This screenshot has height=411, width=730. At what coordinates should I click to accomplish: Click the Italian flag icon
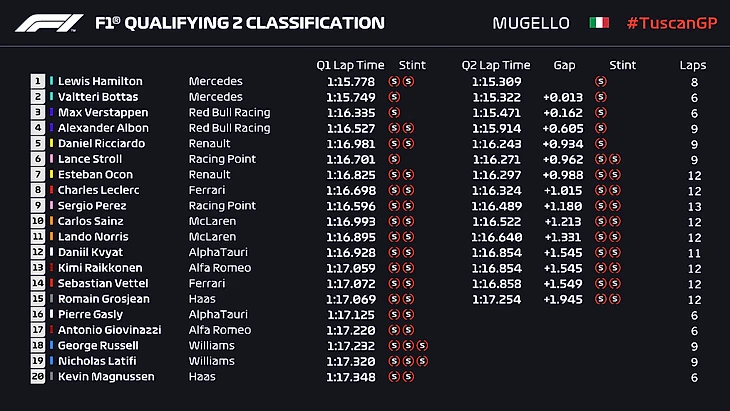click(600, 22)
